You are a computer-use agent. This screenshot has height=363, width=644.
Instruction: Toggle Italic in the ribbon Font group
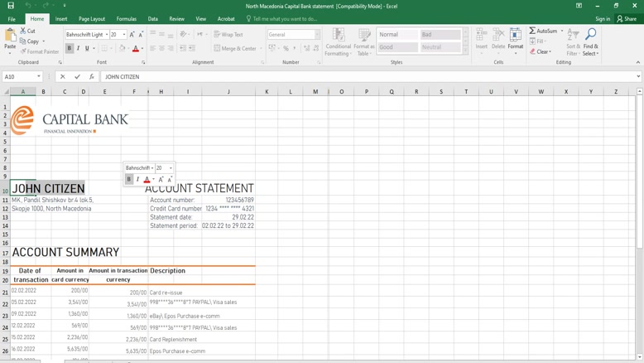tap(79, 49)
